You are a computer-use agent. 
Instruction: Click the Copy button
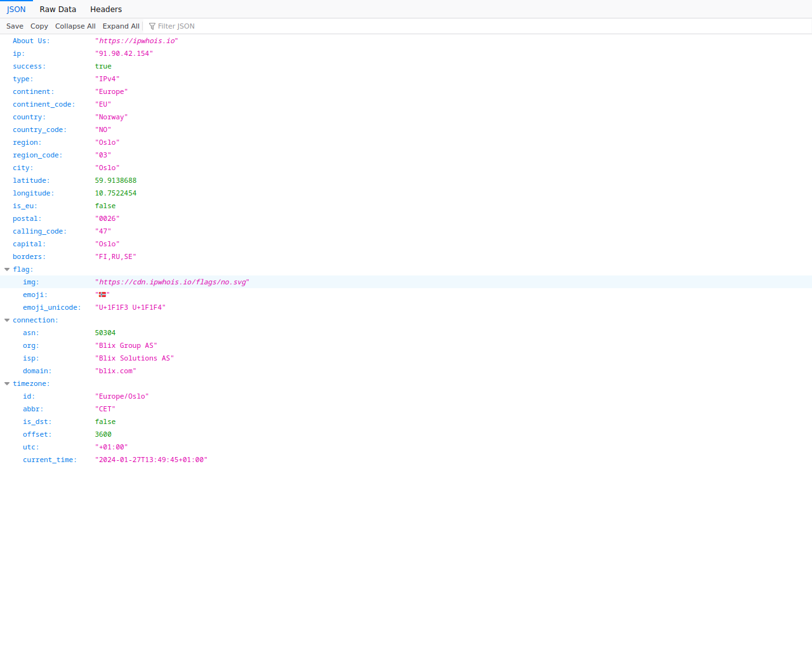click(x=39, y=26)
